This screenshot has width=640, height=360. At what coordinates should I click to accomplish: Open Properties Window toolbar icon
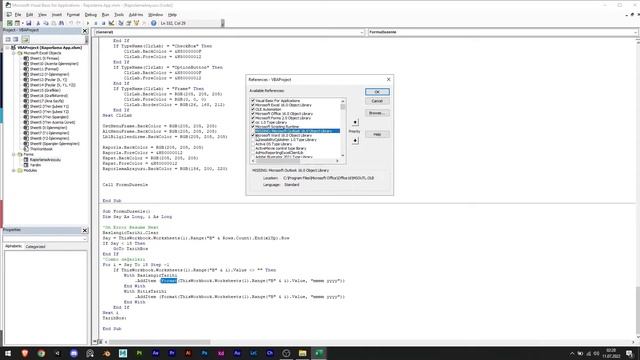pyautogui.click(x=129, y=23)
